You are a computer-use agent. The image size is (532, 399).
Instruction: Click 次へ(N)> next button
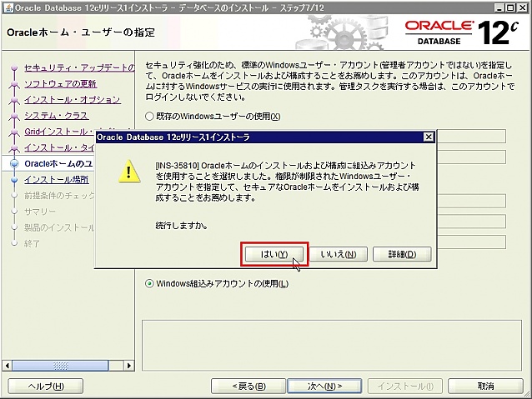click(324, 387)
